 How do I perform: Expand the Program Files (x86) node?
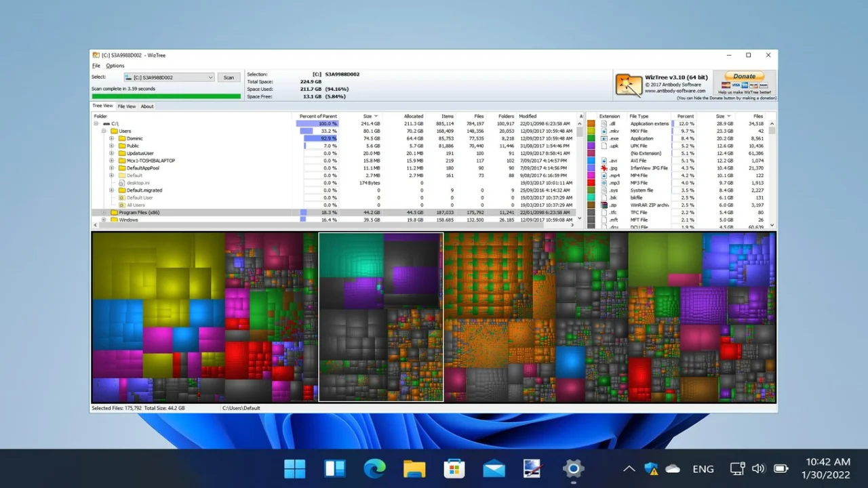(x=104, y=213)
